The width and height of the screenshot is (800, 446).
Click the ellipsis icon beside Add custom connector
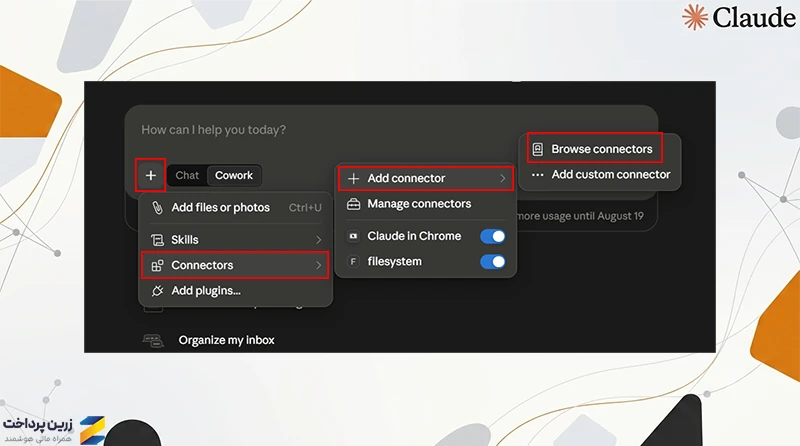[x=537, y=175]
